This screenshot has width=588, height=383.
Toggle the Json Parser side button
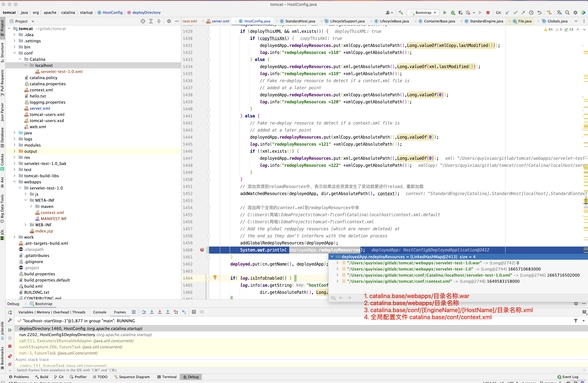[x=2, y=112]
